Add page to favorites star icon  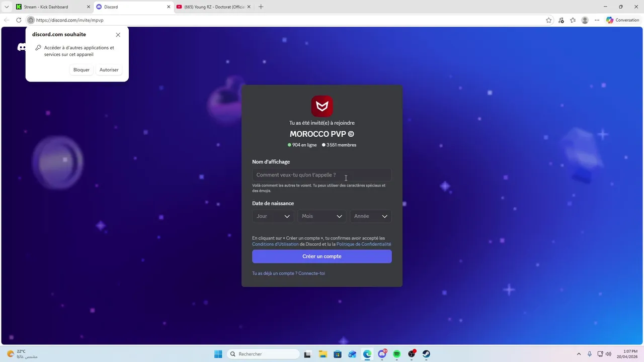click(548, 20)
